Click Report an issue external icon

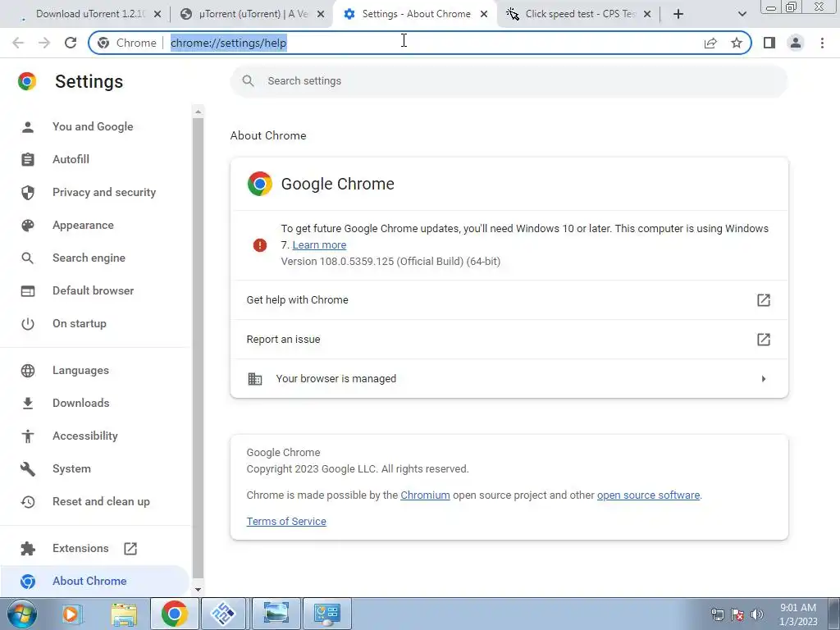click(x=764, y=339)
